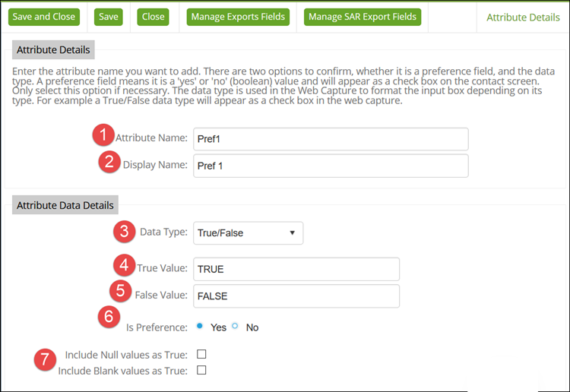This screenshot has width=570, height=392.
Task: Select Yes for Is Preference
Action: pyautogui.click(x=200, y=327)
